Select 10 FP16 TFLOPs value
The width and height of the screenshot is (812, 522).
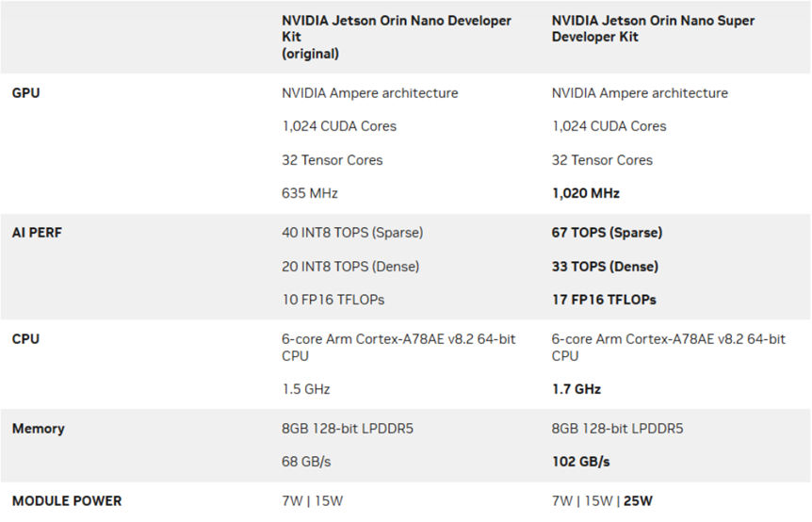tap(333, 300)
